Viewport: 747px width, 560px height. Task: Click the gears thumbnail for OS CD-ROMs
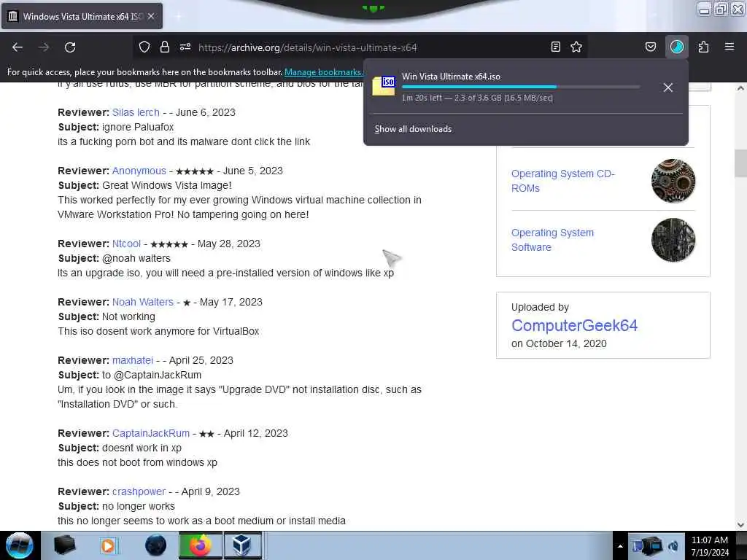673,181
